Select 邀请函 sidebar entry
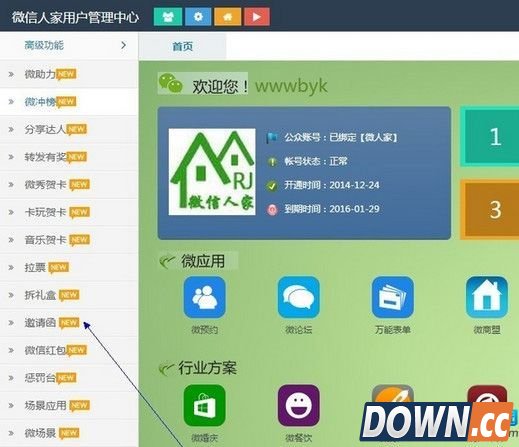The image size is (519, 447). tap(69, 323)
